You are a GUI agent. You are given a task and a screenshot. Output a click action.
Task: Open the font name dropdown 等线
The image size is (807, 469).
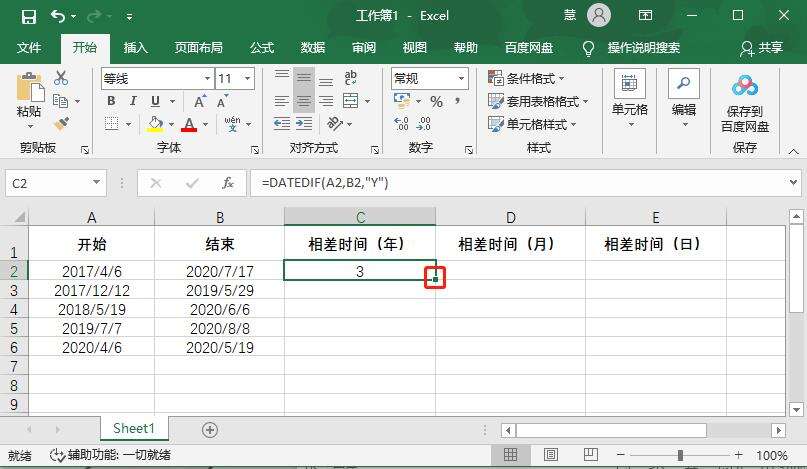point(207,79)
